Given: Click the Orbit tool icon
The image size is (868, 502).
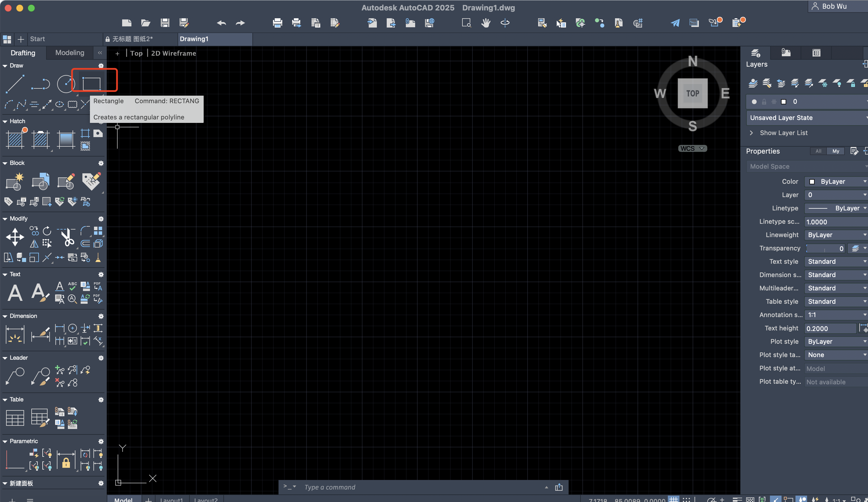Looking at the screenshot, I should [x=505, y=23].
